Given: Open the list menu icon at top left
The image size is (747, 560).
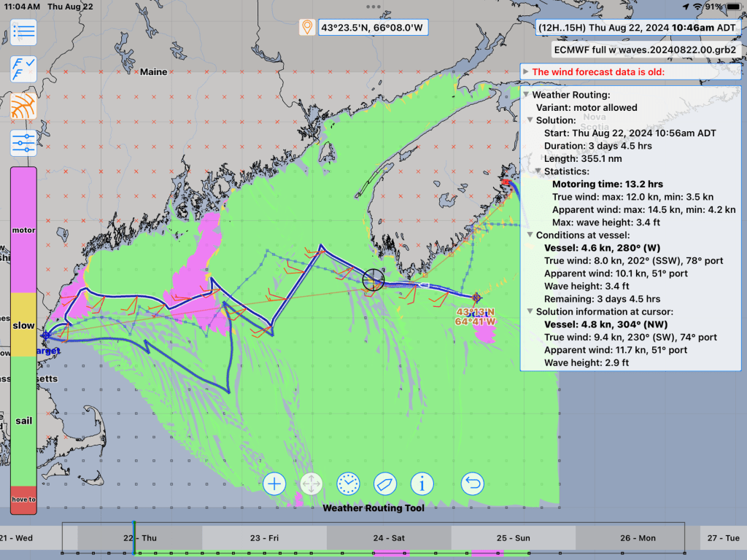Looking at the screenshot, I should [23, 31].
